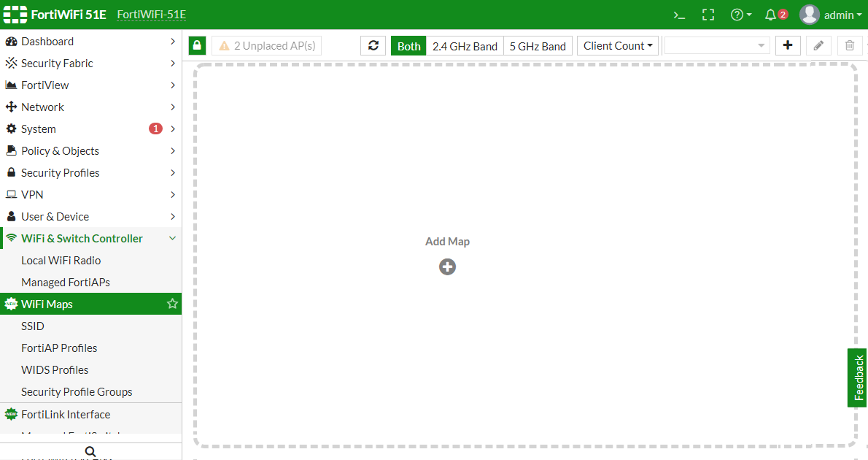This screenshot has height=460, width=868.
Task: Click the refresh map icon
Action: pyautogui.click(x=373, y=45)
